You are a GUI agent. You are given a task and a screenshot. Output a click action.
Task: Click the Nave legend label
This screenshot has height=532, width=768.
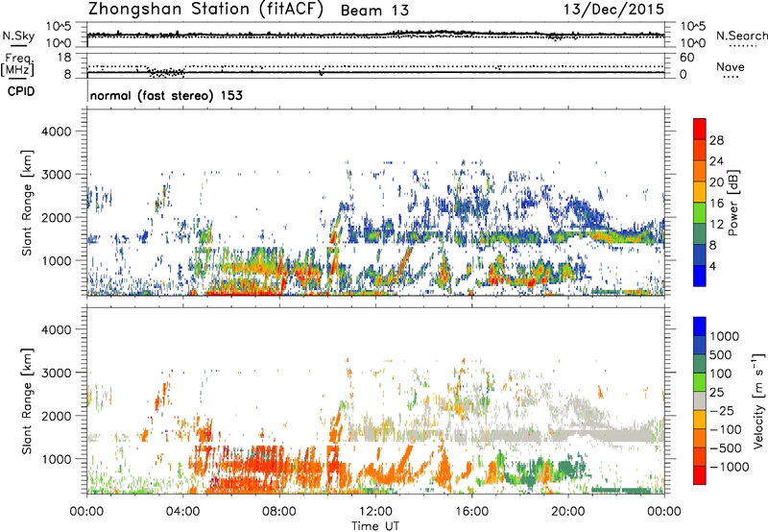731,66
